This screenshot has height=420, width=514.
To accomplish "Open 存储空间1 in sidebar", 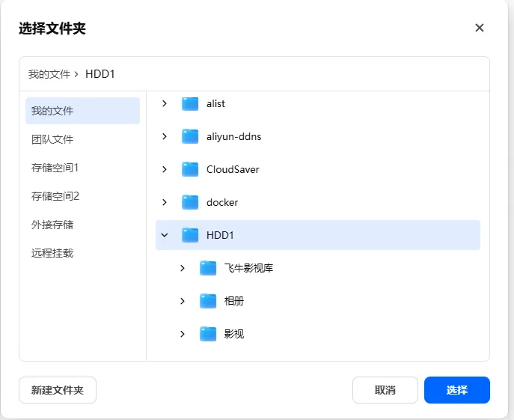I will (55, 168).
